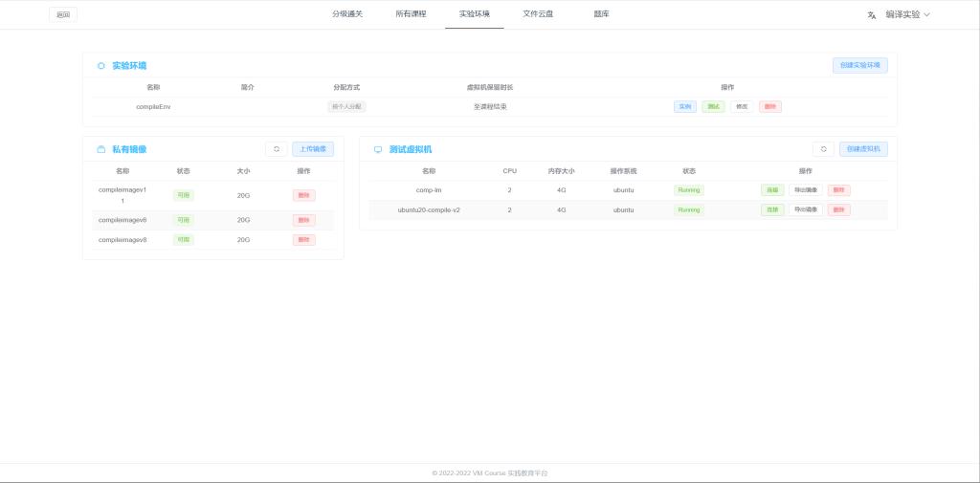Click the monitor icon beside 测试虚拟机

[378, 149]
